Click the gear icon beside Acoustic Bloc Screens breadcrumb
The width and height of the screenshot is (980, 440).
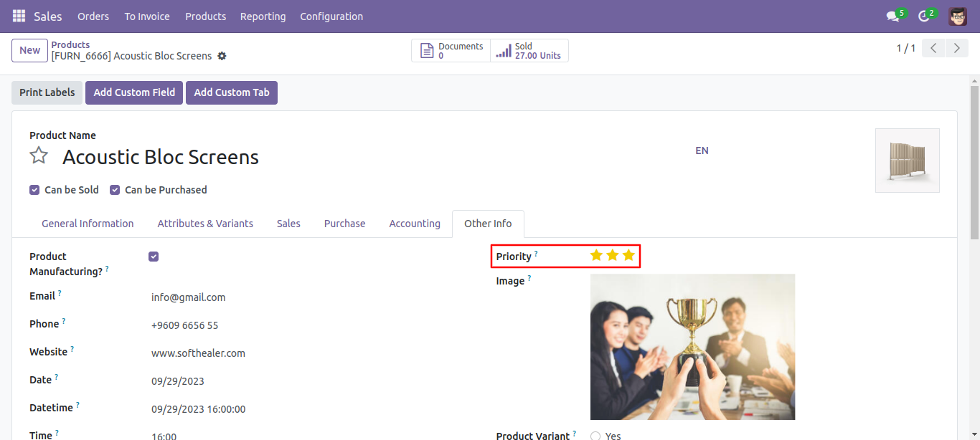click(222, 56)
